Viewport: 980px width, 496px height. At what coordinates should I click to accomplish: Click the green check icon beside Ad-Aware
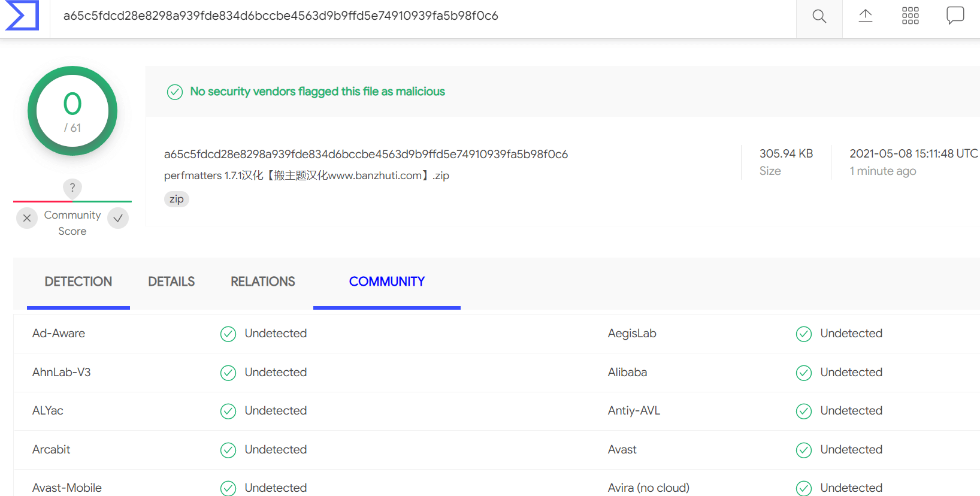click(x=228, y=334)
